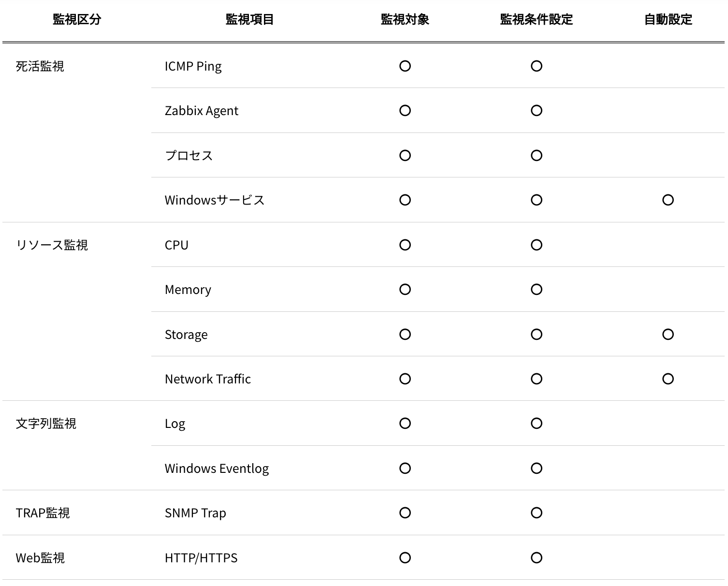Screen dimensions: 728x586
Task: Click the 監視対象 circle for CPU
Action: [x=405, y=245]
